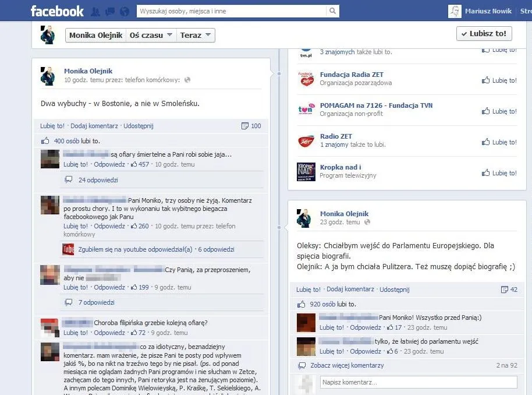The width and height of the screenshot is (532, 395).
Task: Click the Kropka nad i page thumbnail
Action: [306, 171]
